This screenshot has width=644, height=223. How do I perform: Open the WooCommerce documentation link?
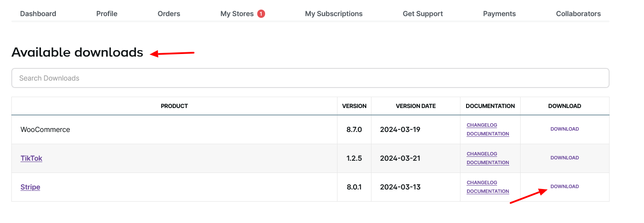[487, 134]
